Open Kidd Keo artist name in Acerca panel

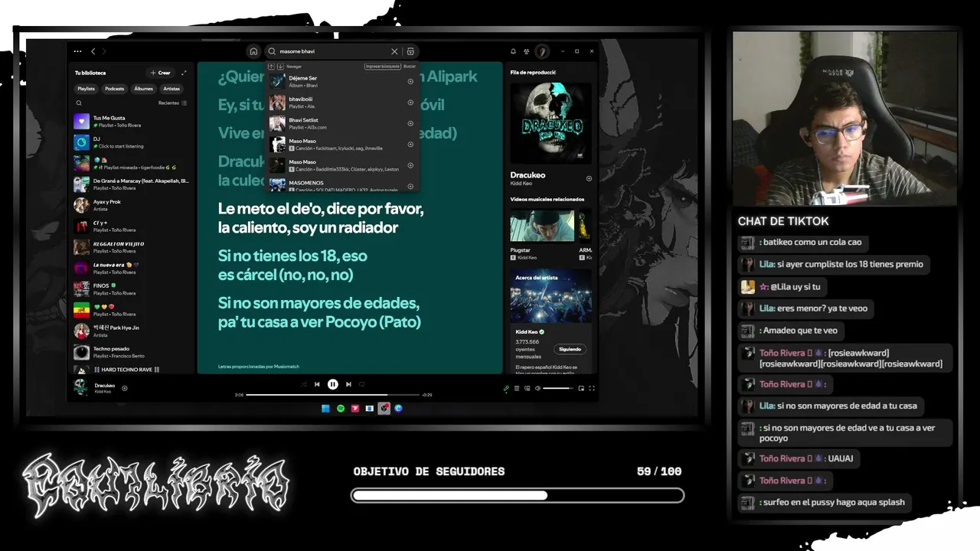coord(525,332)
